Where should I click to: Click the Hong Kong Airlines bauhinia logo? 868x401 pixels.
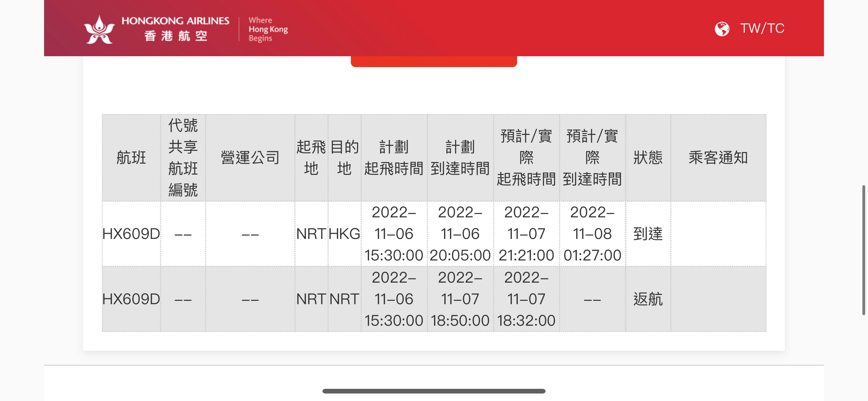(x=99, y=29)
